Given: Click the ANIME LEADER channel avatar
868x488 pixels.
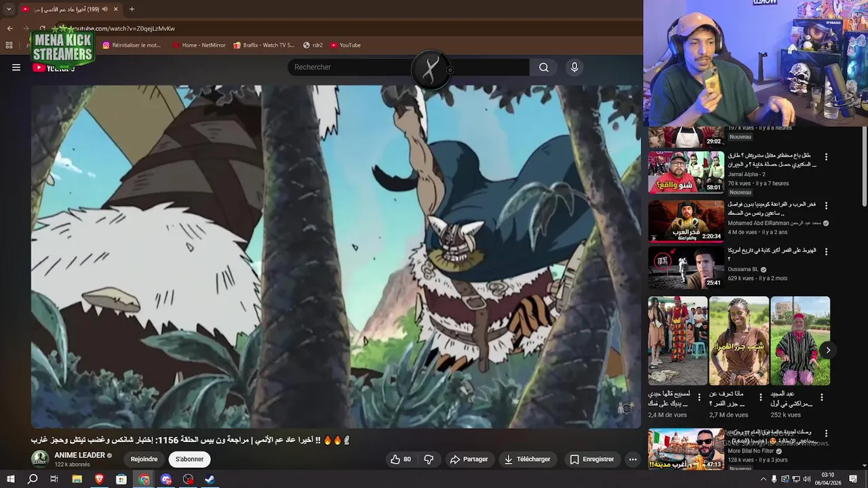Looking at the screenshot, I should pyautogui.click(x=40, y=459).
